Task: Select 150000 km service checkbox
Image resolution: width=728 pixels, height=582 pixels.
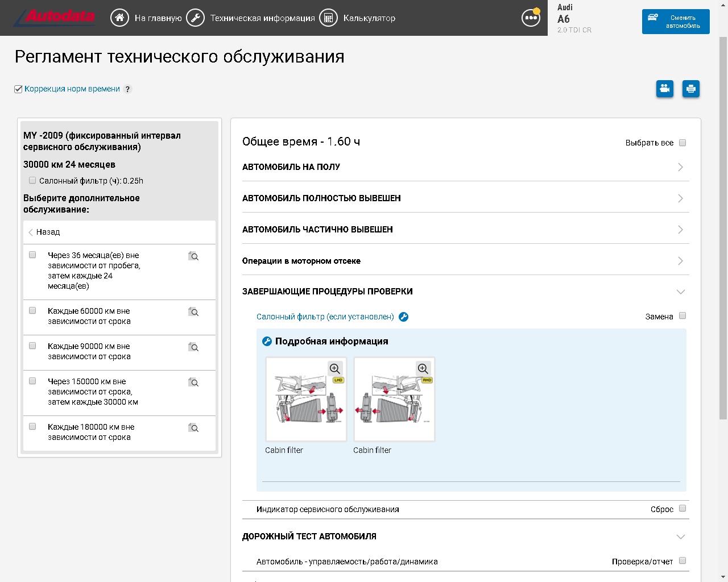Action: coord(32,381)
